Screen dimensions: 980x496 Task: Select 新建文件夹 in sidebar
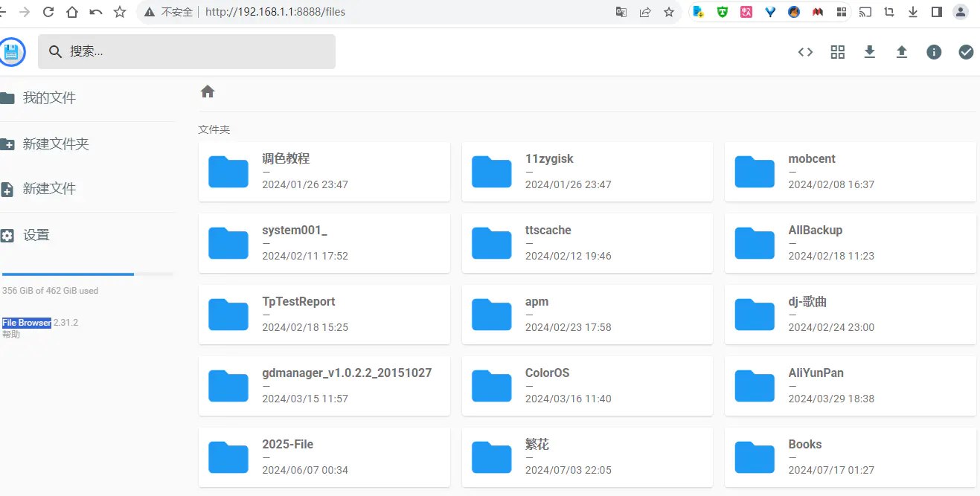point(88,144)
